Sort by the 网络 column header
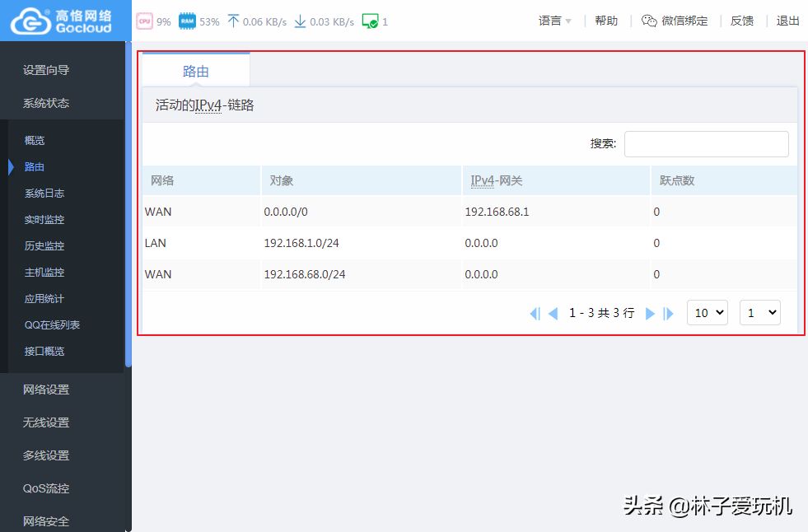Screen dimensions: 808x532 [x=202, y=181]
